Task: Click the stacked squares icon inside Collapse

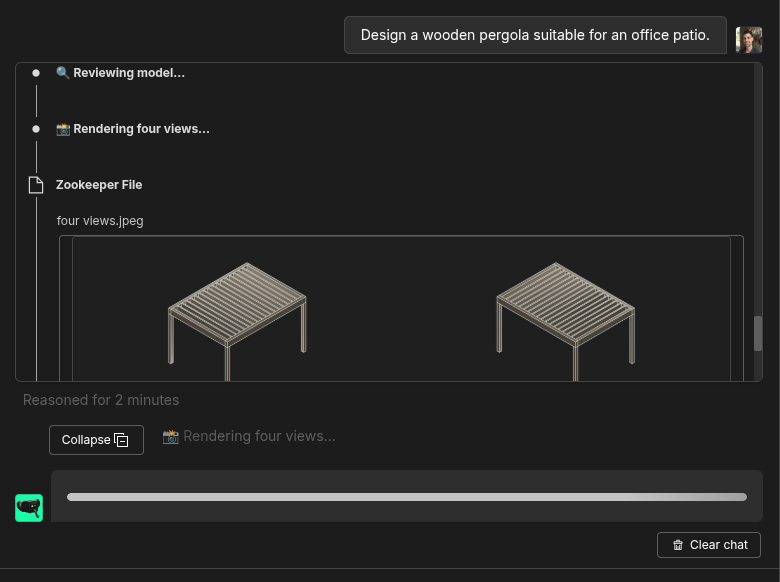Action: click(121, 440)
